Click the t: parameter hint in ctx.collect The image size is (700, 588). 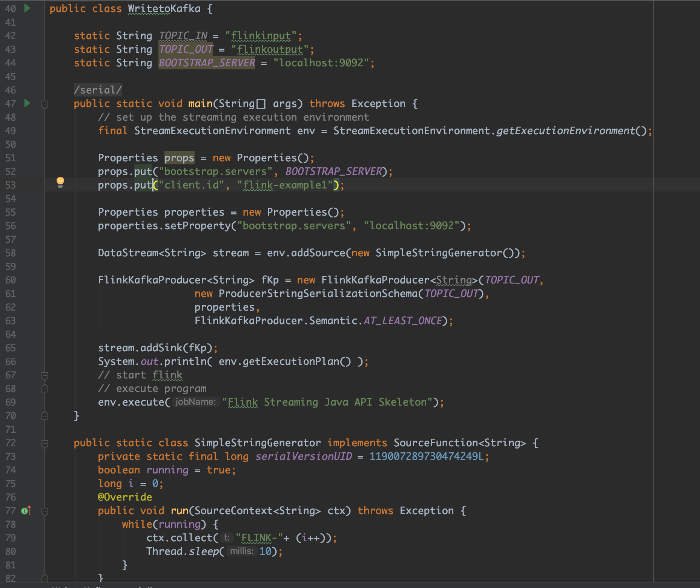click(226, 538)
